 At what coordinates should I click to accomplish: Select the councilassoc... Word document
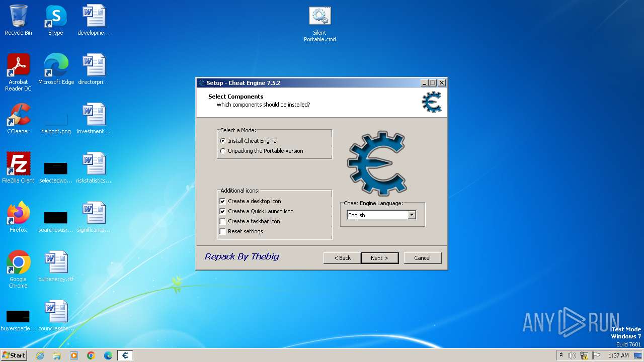click(x=56, y=316)
